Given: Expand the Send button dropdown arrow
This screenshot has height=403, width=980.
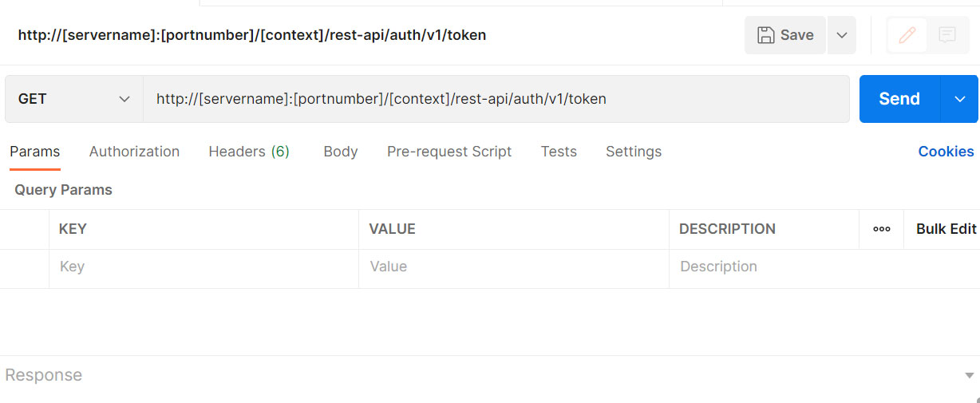Looking at the screenshot, I should 959,99.
